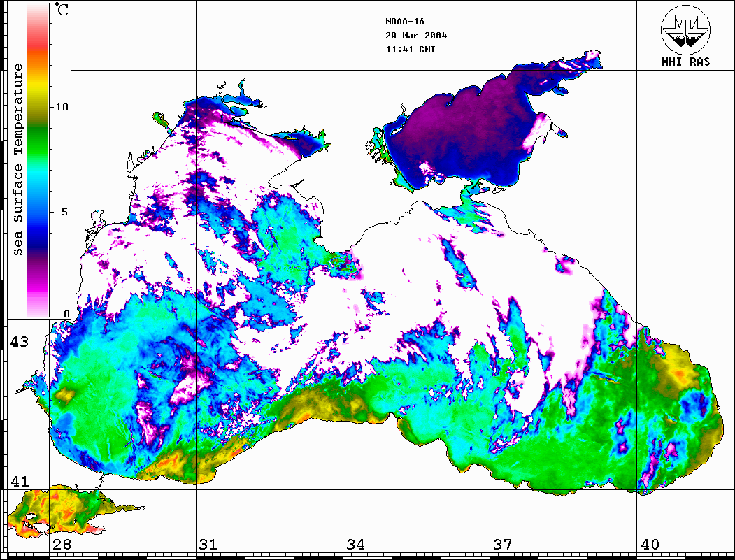735x560 pixels.
Task: Click the latitude label '41'
Action: (x=19, y=481)
